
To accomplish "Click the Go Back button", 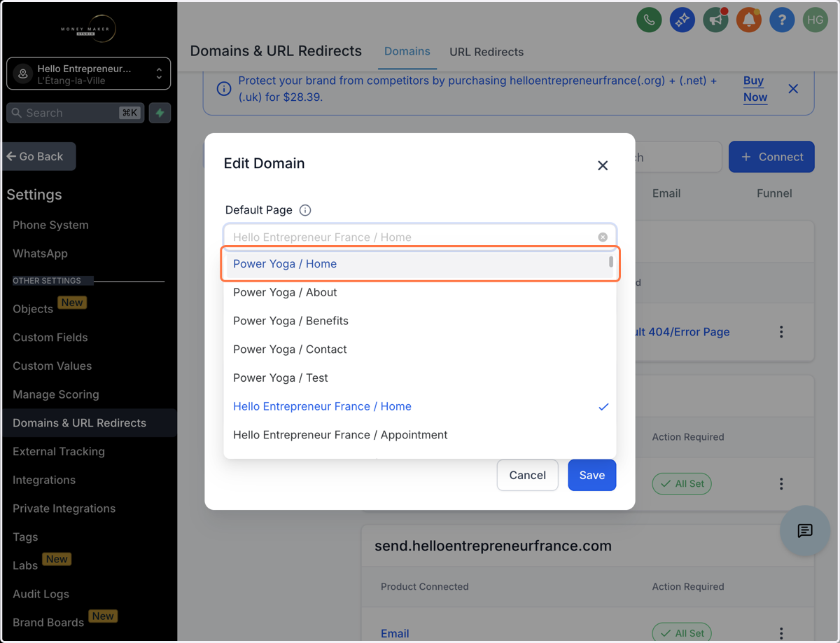I will pyautogui.click(x=39, y=157).
